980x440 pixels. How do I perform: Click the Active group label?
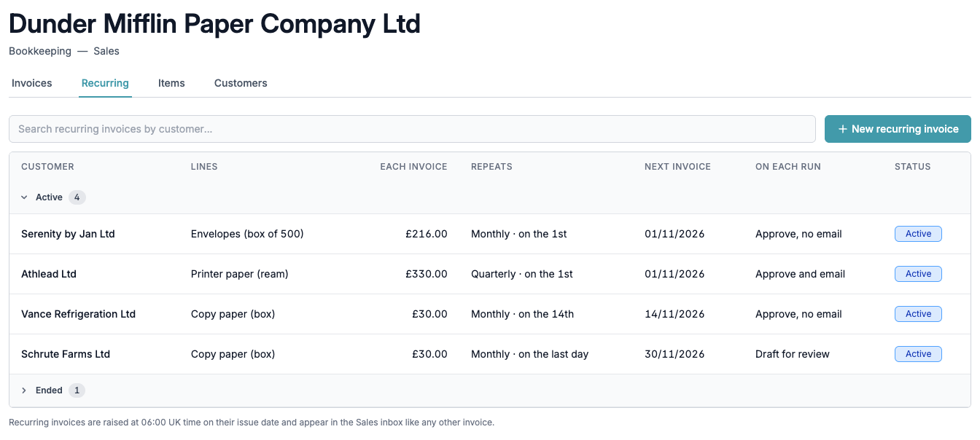pos(49,197)
